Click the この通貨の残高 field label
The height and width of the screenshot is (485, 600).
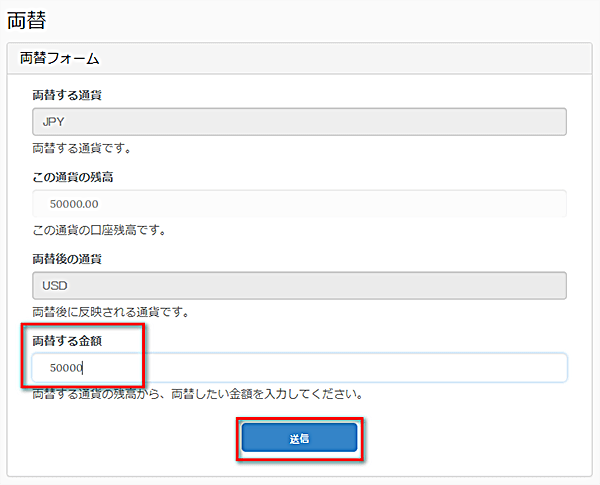[x=73, y=177]
